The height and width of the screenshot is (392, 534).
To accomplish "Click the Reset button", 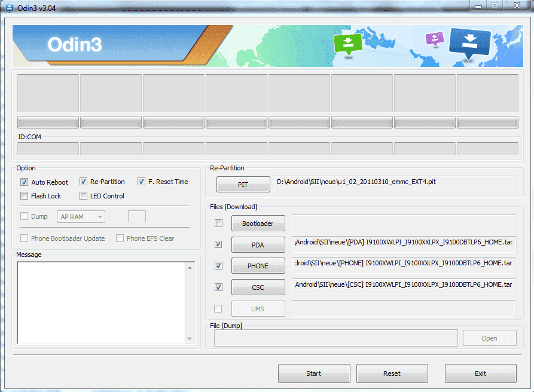I will [x=392, y=373].
